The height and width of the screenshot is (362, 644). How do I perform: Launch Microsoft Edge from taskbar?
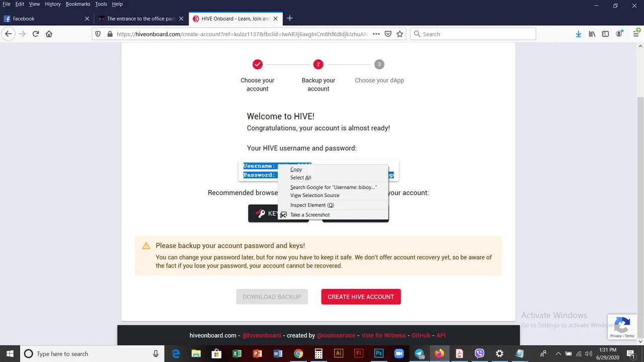click(x=176, y=353)
